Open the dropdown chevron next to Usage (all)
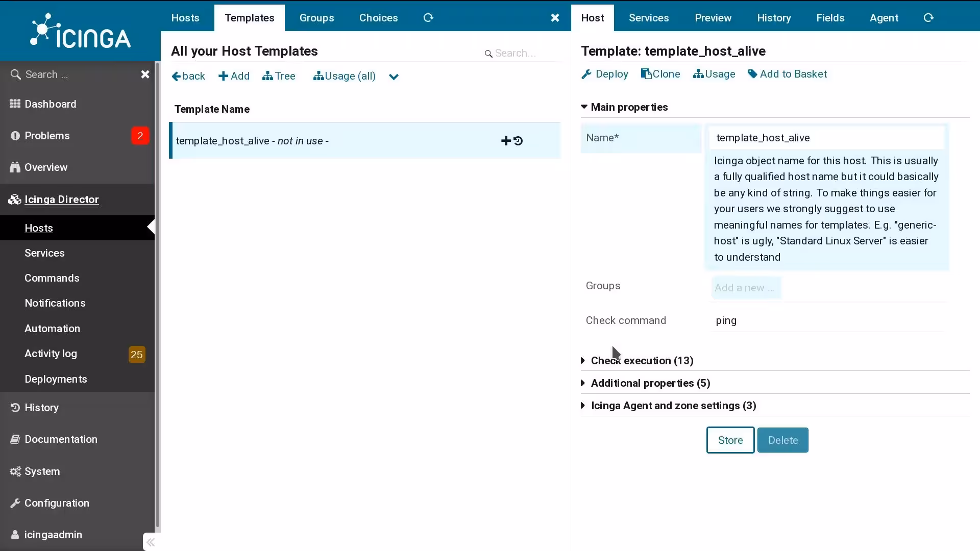Screen dimensions: 980x551 pos(394,77)
